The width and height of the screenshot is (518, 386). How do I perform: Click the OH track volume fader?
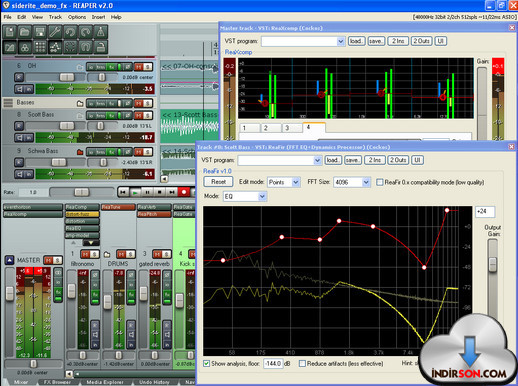coord(67,77)
